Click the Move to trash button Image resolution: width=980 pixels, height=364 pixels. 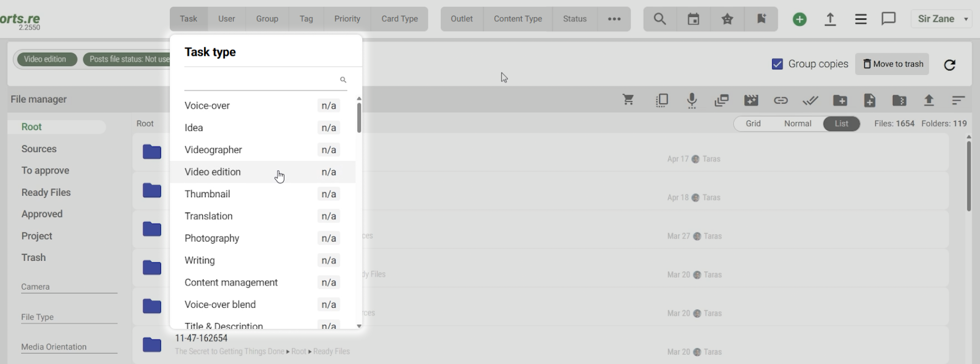[x=892, y=64]
